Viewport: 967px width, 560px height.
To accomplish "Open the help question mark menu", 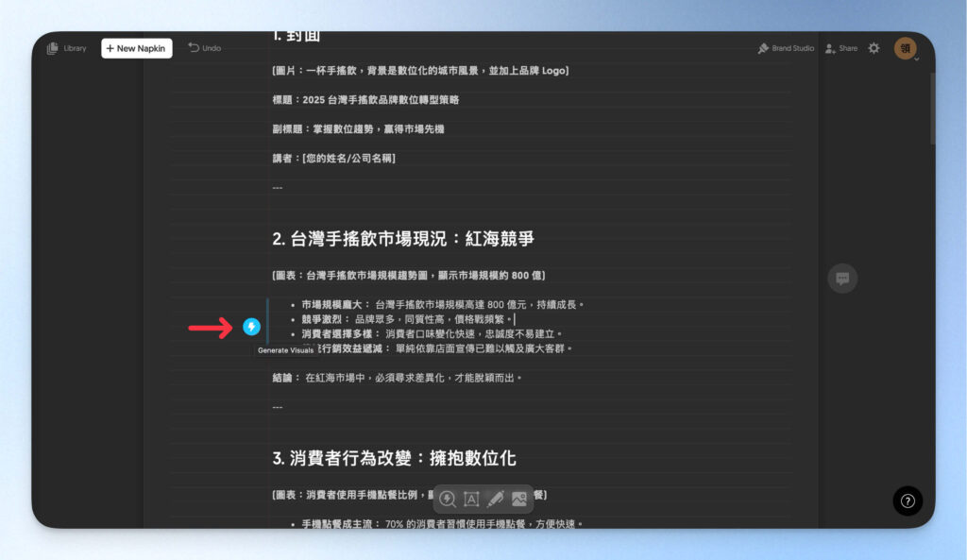I will pyautogui.click(x=906, y=501).
